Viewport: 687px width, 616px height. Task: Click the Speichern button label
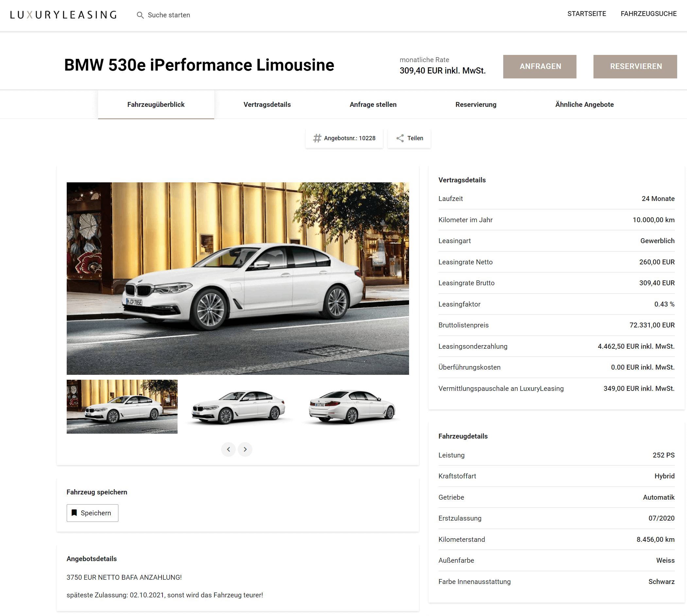click(95, 513)
